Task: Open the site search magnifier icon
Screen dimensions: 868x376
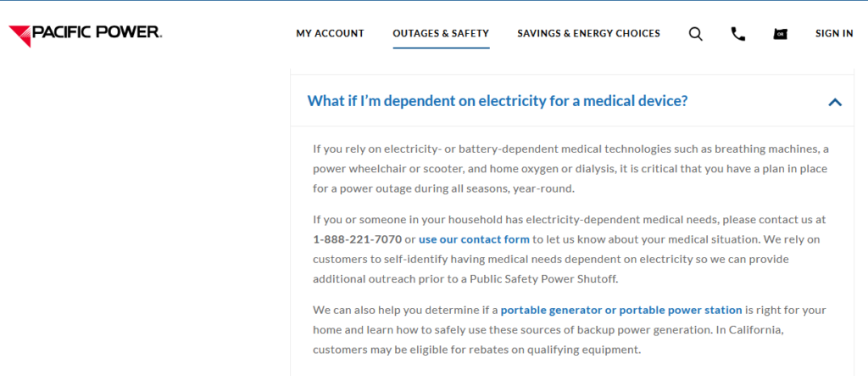Action: 695,34
